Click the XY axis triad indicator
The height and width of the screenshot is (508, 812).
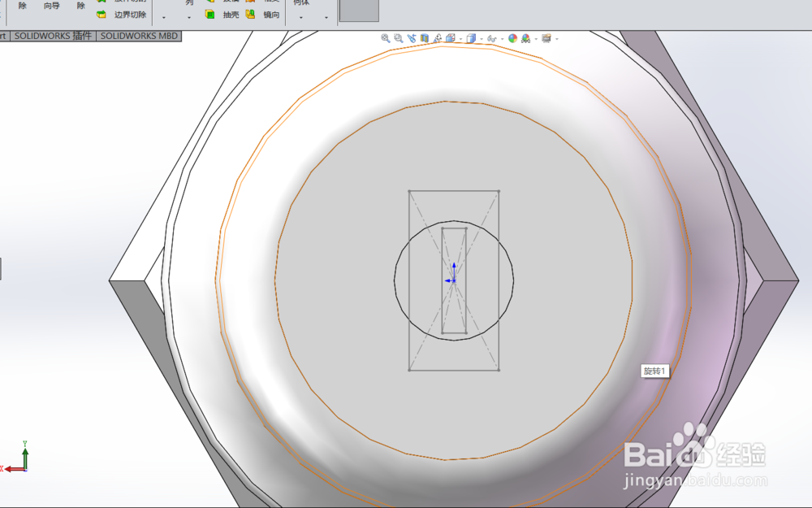15,457
